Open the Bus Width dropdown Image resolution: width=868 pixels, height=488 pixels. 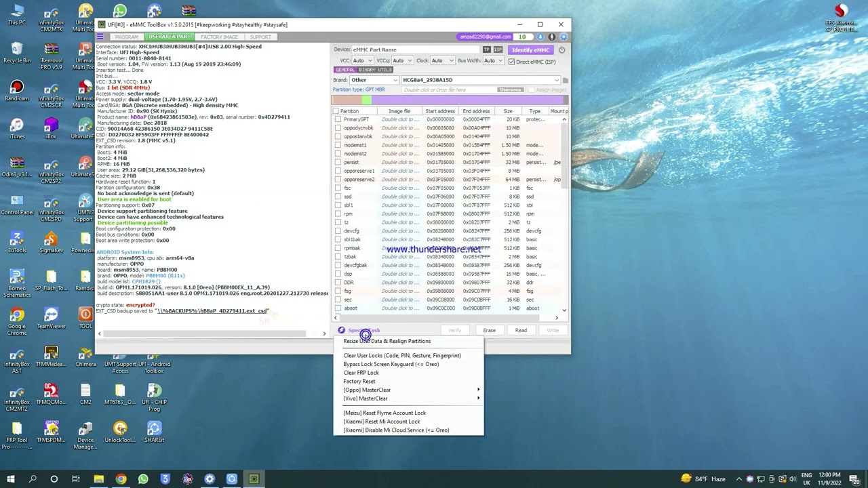(492, 61)
